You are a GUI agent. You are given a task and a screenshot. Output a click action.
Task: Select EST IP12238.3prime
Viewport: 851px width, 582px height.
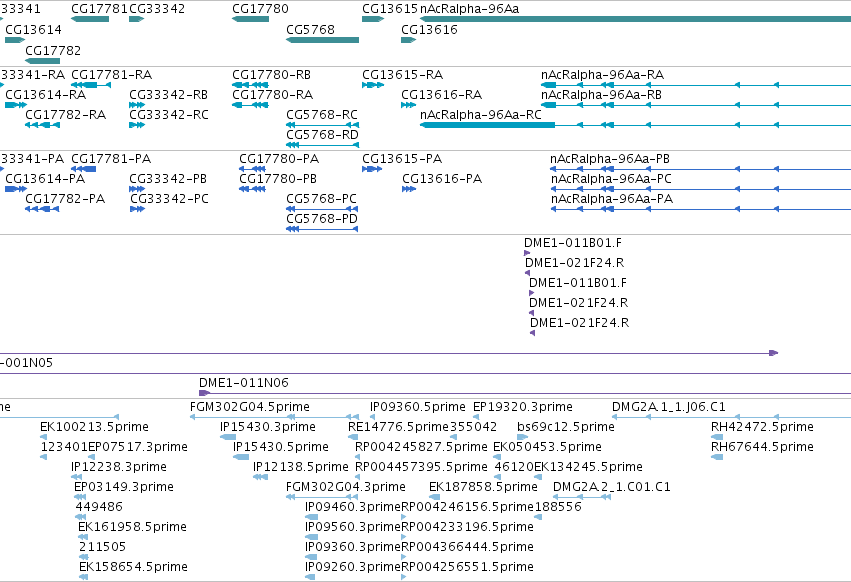(x=119, y=467)
